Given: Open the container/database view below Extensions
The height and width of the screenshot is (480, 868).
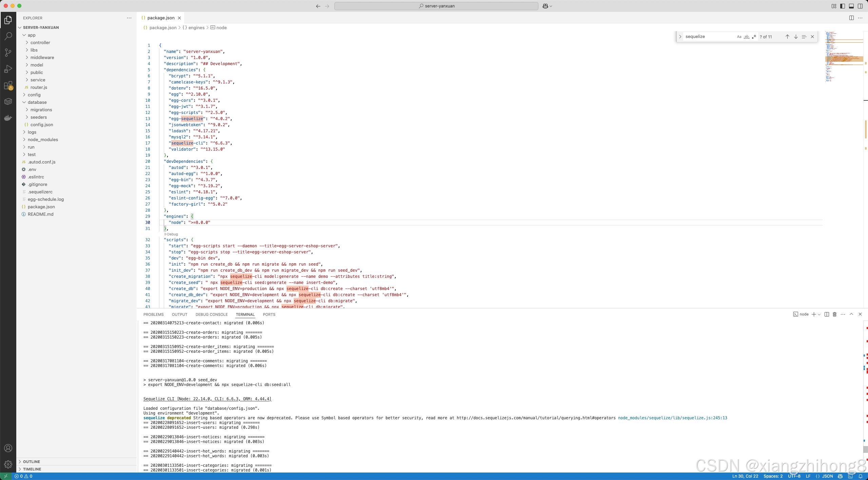Looking at the screenshot, I should (x=8, y=101).
